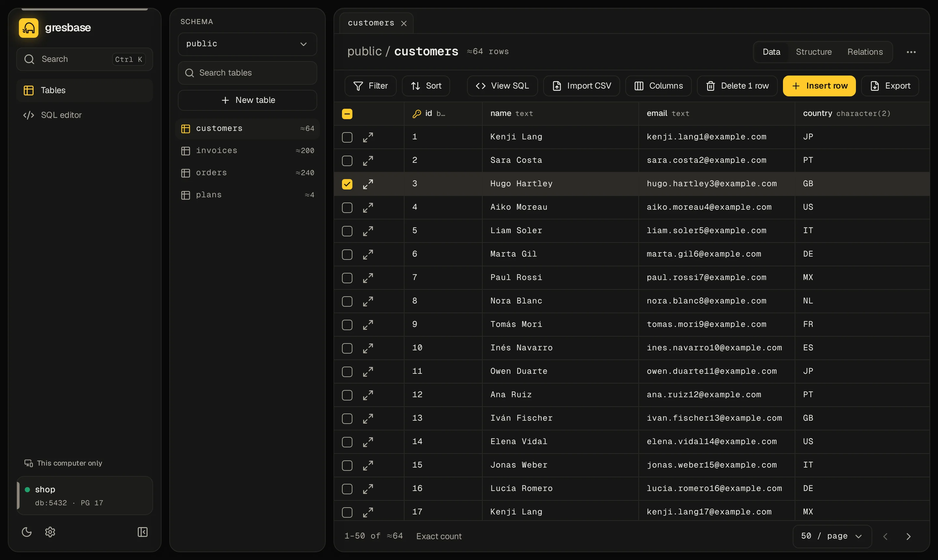Screen dimensions: 938x560
Task: Tick the Paul Rossi row checkbox
Action: pyautogui.click(x=347, y=278)
